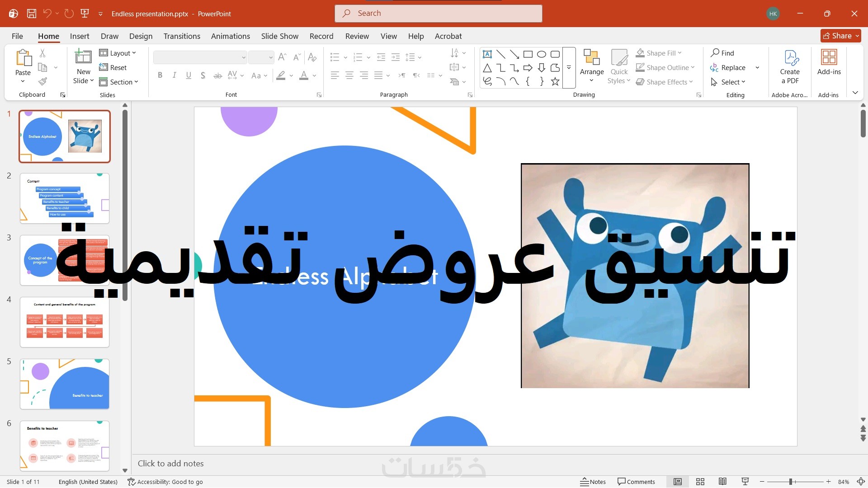Image resolution: width=868 pixels, height=488 pixels.
Task: Click Replace in Editing group
Action: [728, 67]
